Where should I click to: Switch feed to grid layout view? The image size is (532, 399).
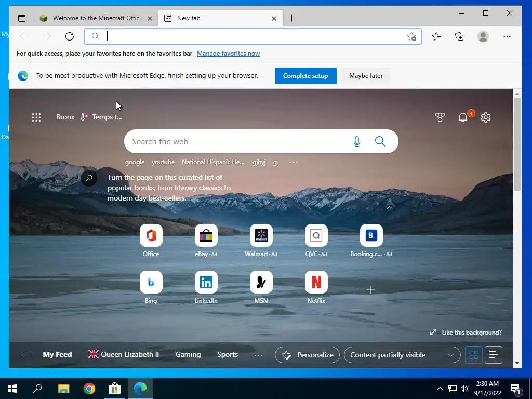click(x=474, y=355)
